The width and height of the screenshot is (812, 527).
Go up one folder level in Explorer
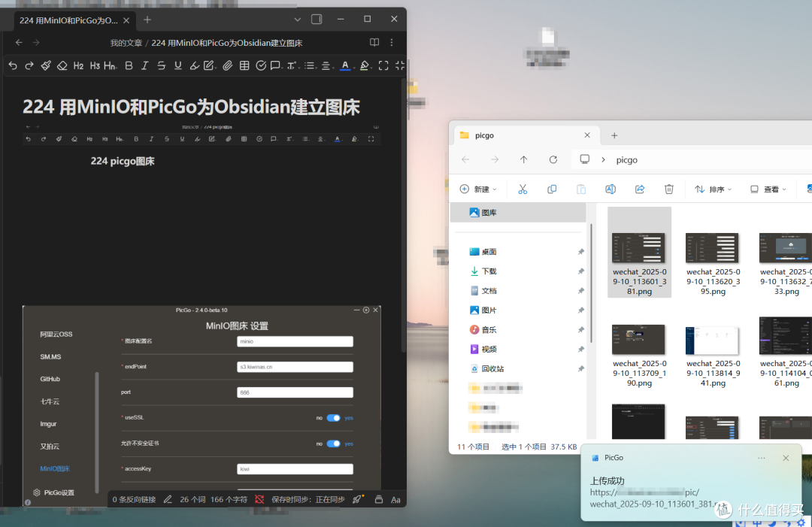pyautogui.click(x=523, y=159)
